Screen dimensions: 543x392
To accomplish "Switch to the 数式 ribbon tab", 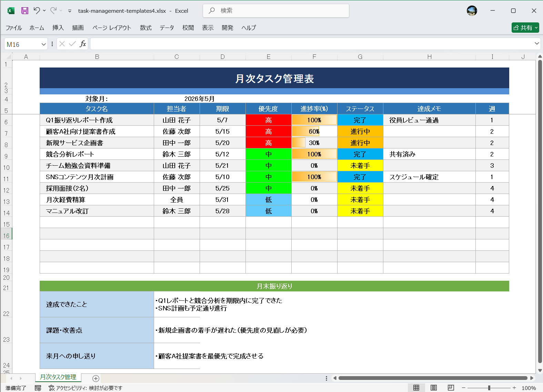I will [146, 28].
